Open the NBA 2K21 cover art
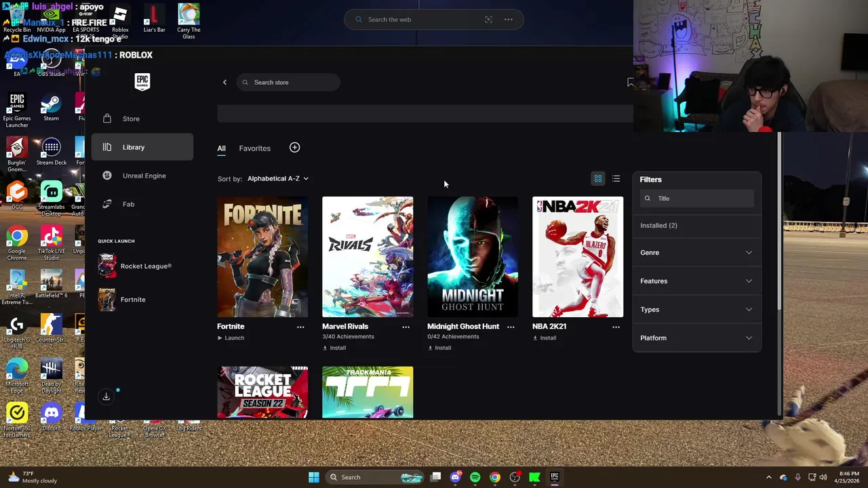 [x=578, y=257]
